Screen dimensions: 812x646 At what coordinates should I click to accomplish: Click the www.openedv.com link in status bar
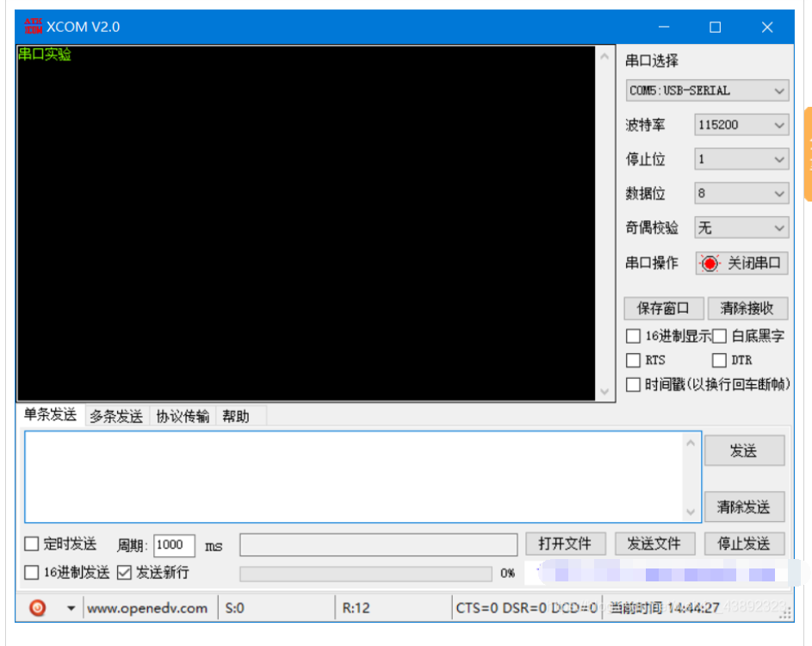click(x=147, y=608)
